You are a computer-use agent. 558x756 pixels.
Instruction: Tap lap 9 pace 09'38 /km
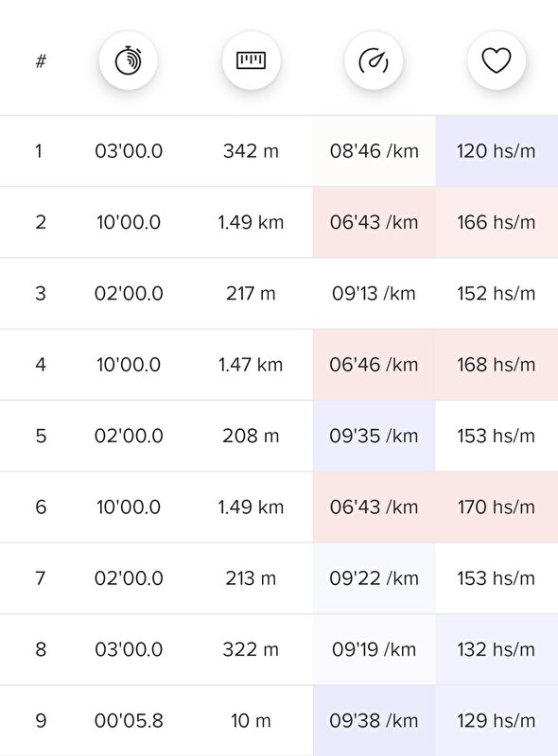(375, 721)
